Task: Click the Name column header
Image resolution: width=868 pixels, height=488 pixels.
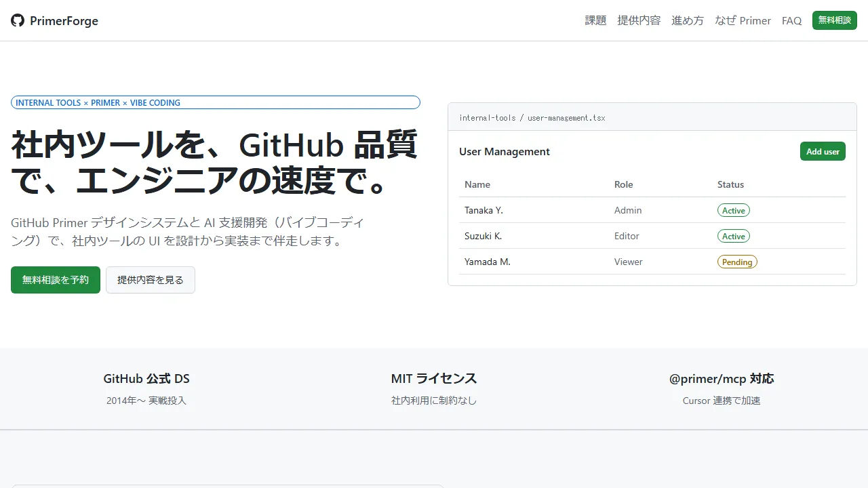Action: pos(477,184)
